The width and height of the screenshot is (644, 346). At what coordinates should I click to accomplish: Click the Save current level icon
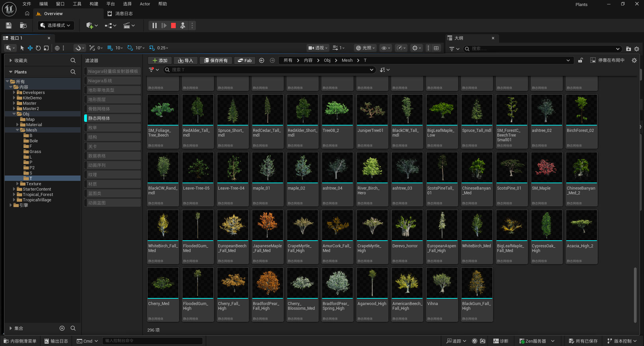click(9, 26)
